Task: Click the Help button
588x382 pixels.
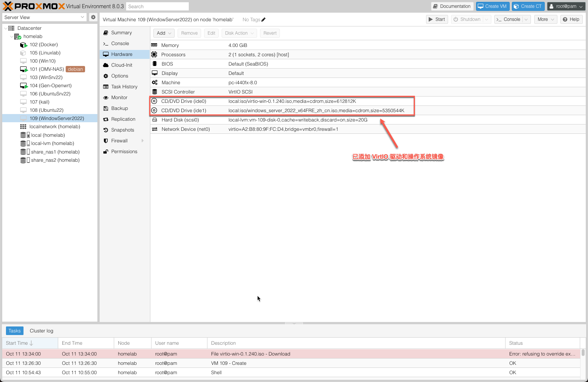Action: [571, 19]
